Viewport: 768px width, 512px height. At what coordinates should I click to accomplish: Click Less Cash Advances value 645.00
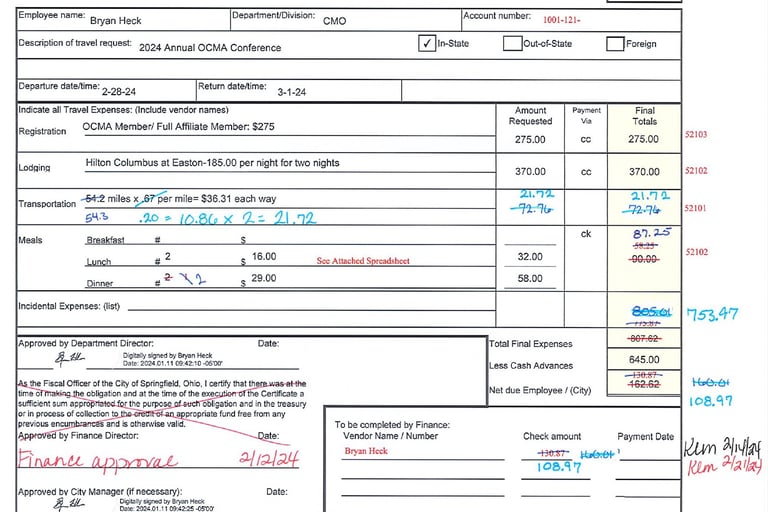pos(644,360)
